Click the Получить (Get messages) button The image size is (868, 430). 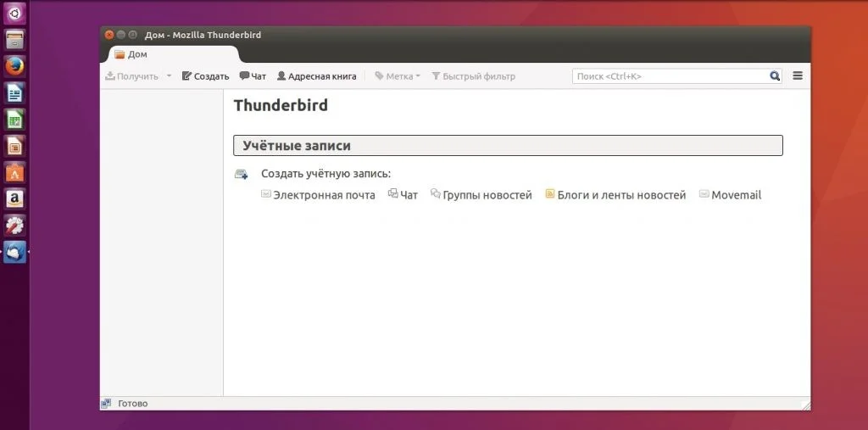click(131, 76)
